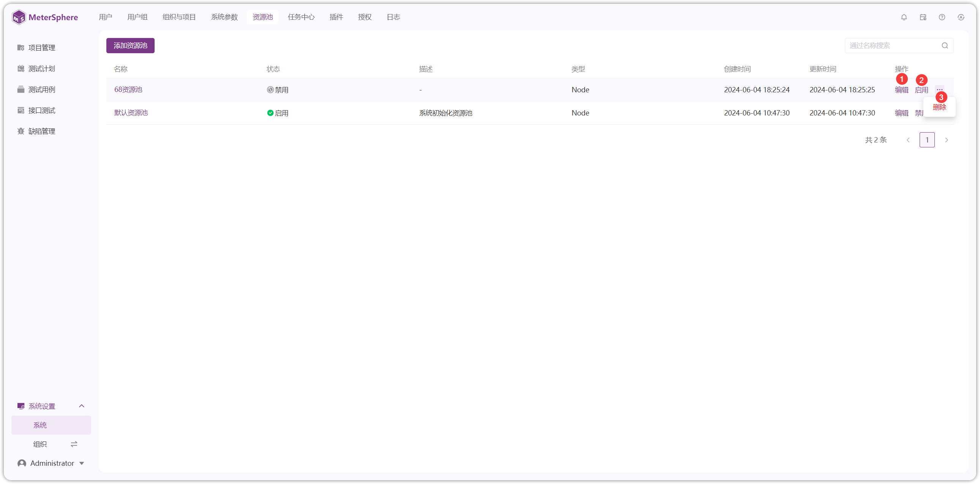Switch to the 组织与项目 tab
The width and height of the screenshot is (980, 484).
(x=179, y=17)
